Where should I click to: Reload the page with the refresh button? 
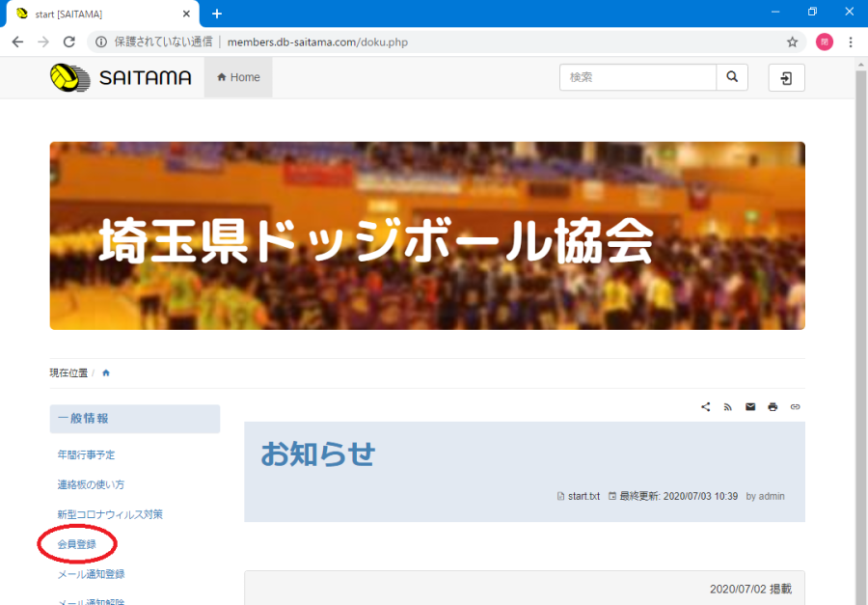(x=68, y=42)
